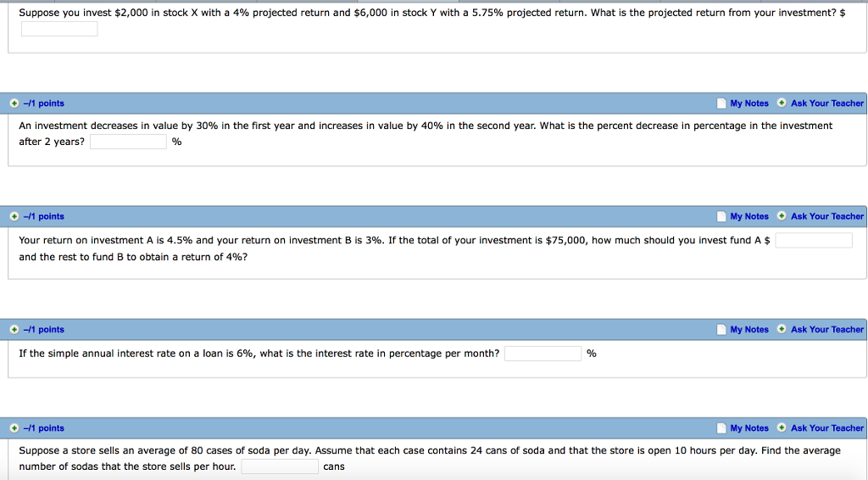868x480 pixels.
Task: Click Ask Your Teacher icon for percent decrease question
Action: click(782, 103)
